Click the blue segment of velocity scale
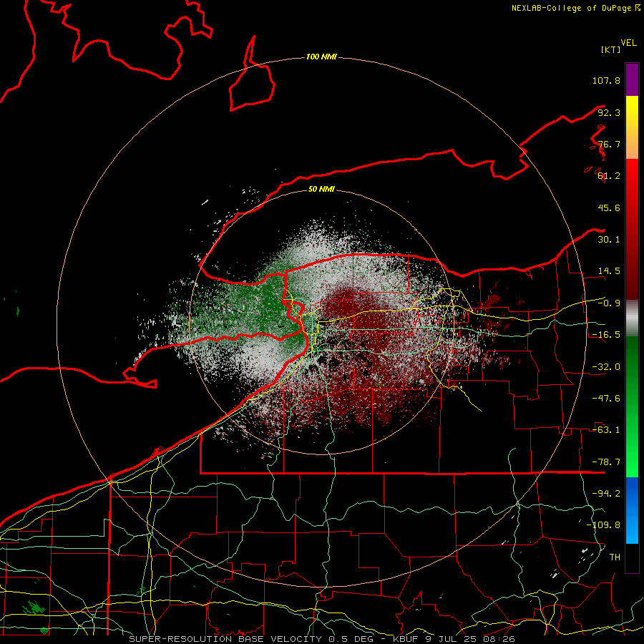Screen dimensions: 644x644 pyautogui.click(x=632, y=510)
